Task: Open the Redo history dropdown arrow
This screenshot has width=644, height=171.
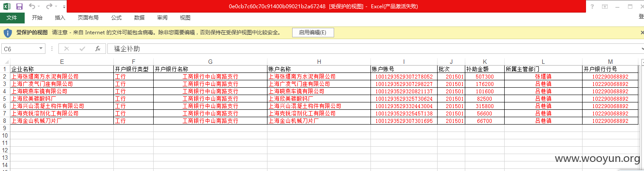Action: coord(56,7)
